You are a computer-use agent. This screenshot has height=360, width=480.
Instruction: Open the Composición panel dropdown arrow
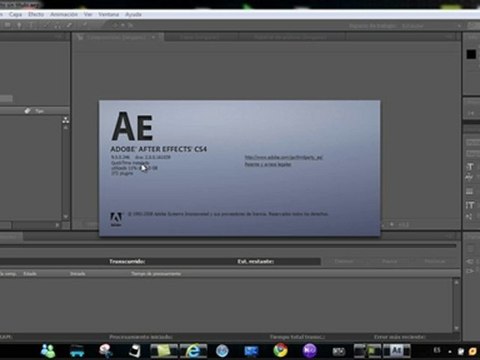click(x=153, y=37)
